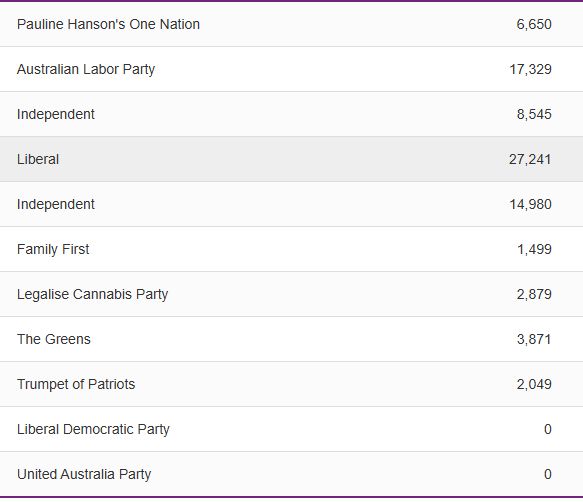The height and width of the screenshot is (502, 583).
Task: Click the zero count beside Liberal Democratic Party
Action: (548, 429)
